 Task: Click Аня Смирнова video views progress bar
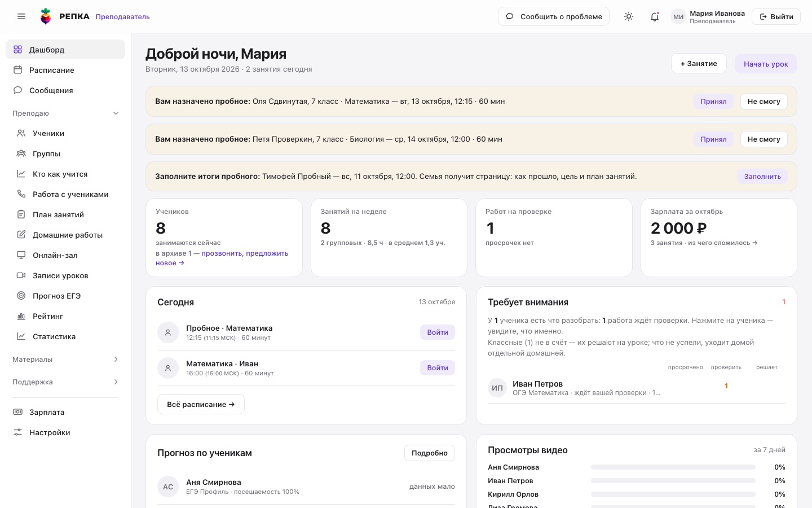[673, 467]
